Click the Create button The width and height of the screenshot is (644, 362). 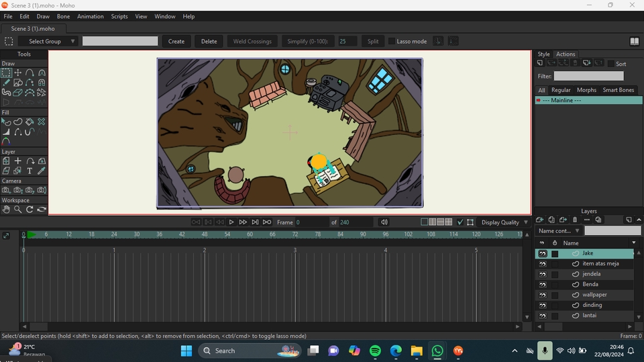point(176,42)
